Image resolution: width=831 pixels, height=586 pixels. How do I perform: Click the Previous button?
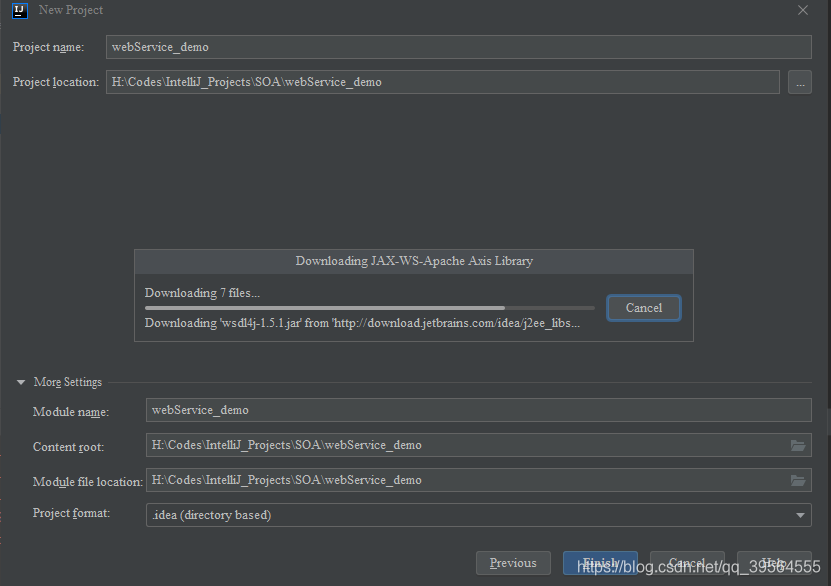click(x=513, y=562)
